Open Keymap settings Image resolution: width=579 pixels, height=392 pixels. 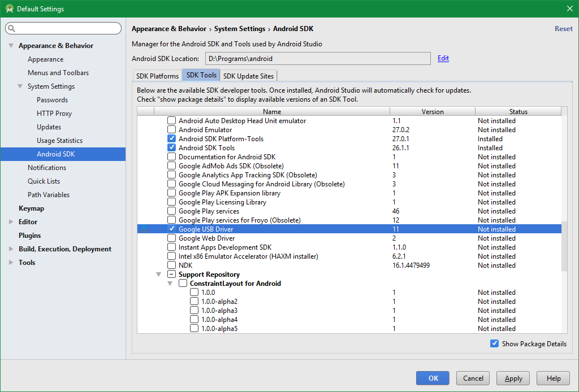click(32, 208)
